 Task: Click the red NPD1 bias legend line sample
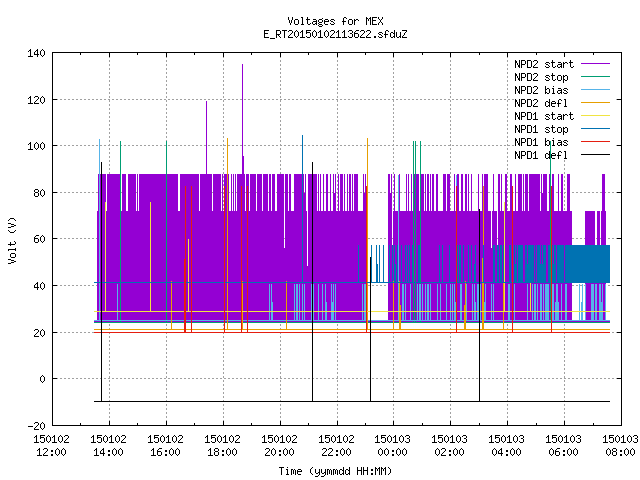pyautogui.click(x=595, y=142)
